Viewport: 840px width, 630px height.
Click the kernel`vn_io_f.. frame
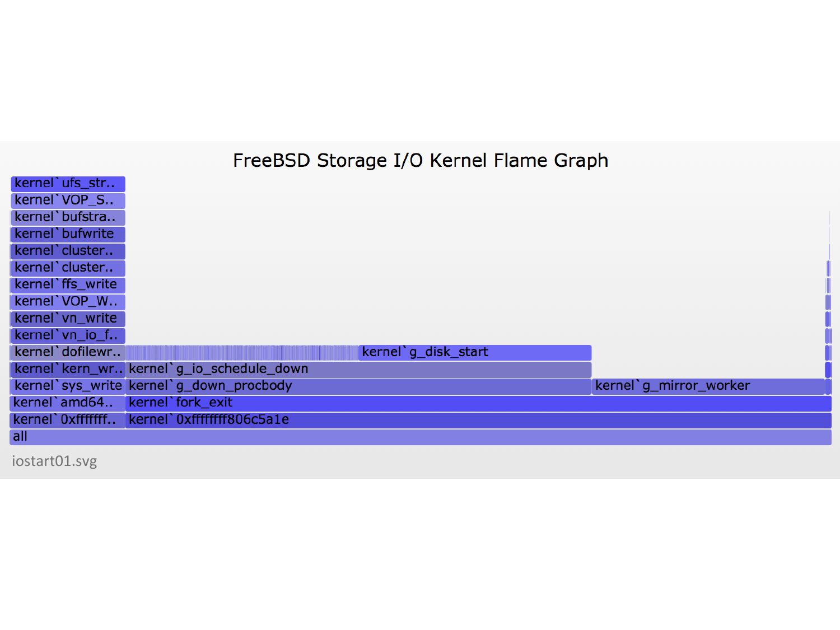coord(68,335)
